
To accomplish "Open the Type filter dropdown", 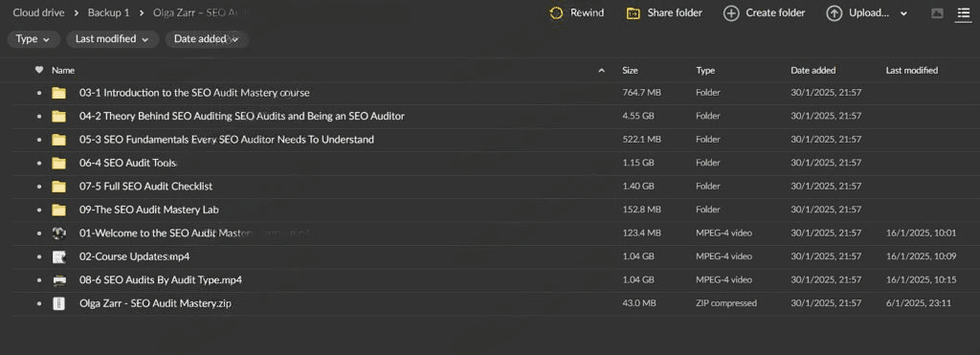I will point(33,38).
